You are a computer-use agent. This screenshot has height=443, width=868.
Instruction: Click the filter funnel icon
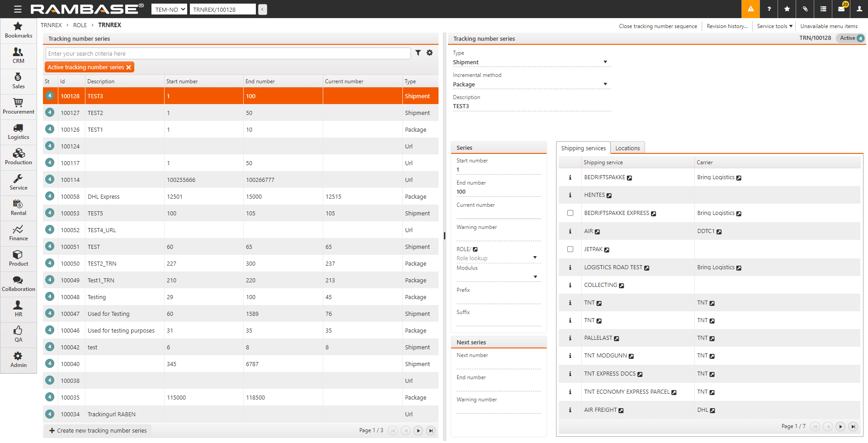pos(418,53)
